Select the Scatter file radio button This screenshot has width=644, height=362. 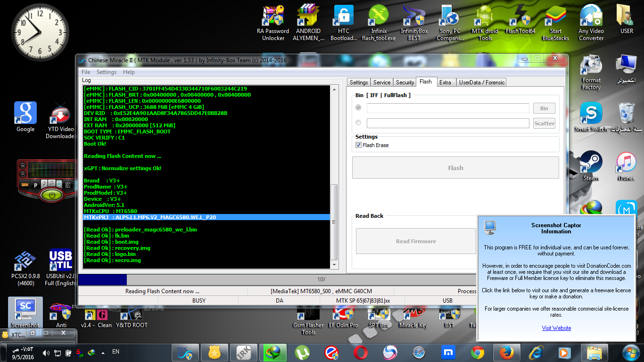tap(358, 123)
